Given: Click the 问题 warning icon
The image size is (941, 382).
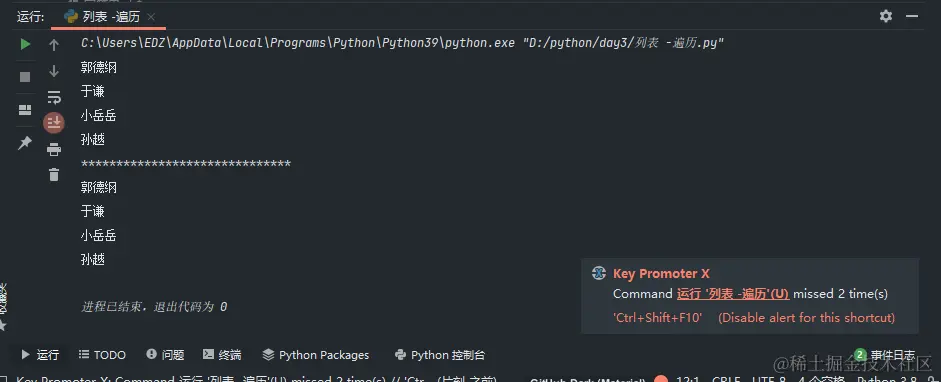Looking at the screenshot, I should pyautogui.click(x=151, y=354).
